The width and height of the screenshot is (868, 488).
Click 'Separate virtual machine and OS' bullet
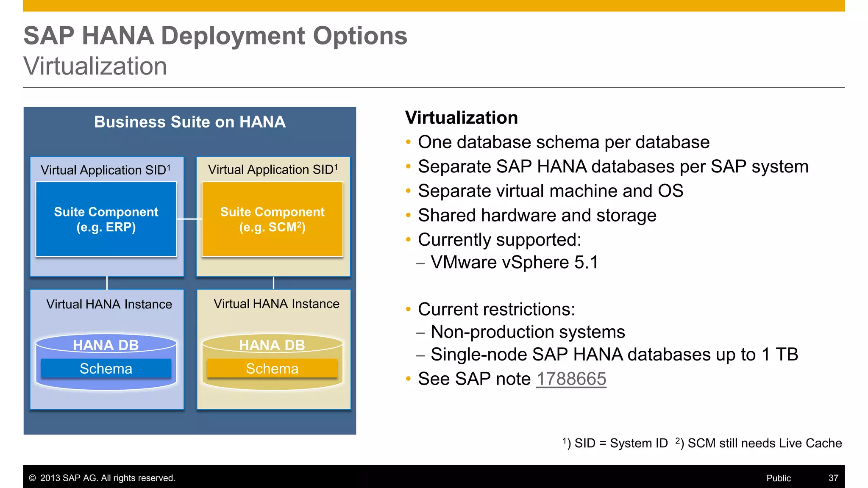pos(551,191)
